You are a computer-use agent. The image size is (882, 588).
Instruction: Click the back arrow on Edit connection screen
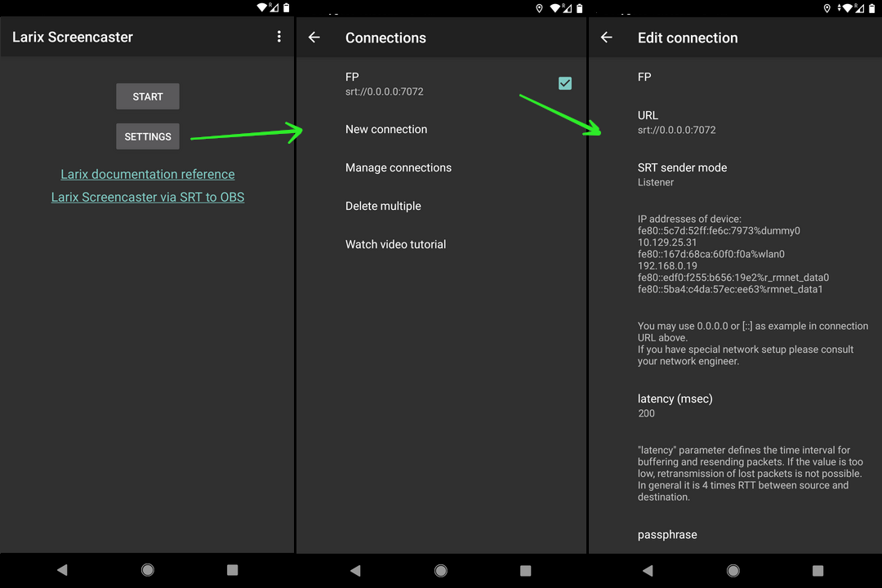[607, 37]
